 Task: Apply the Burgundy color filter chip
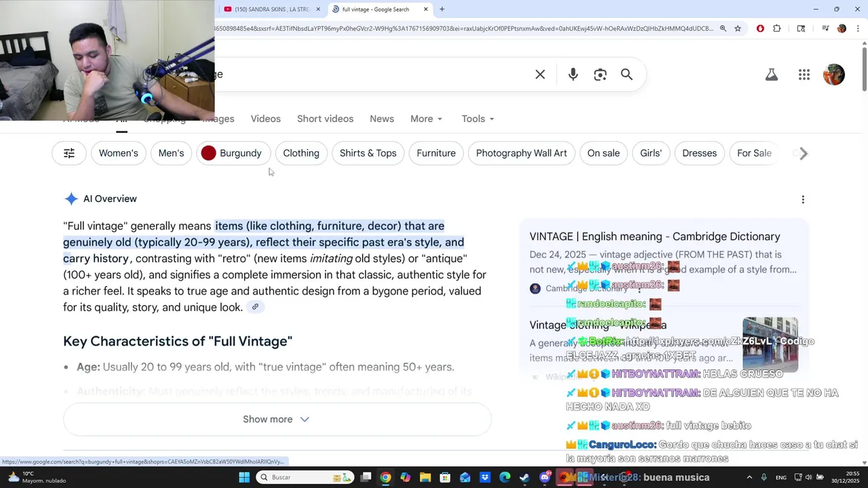click(233, 153)
